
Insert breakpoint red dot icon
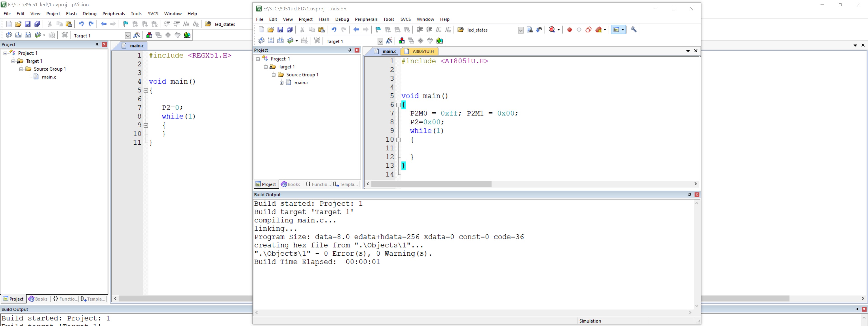(570, 30)
